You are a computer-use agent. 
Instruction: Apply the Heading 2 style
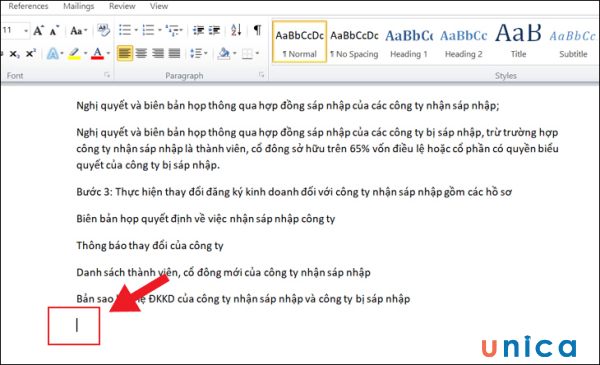(463, 41)
